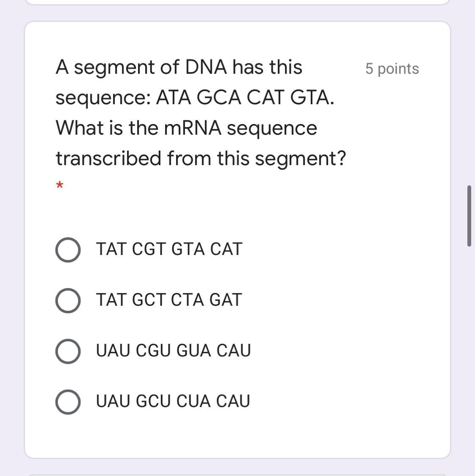Click the next question card edge at the bottom
475x476 pixels.
pyautogui.click(x=237, y=474)
